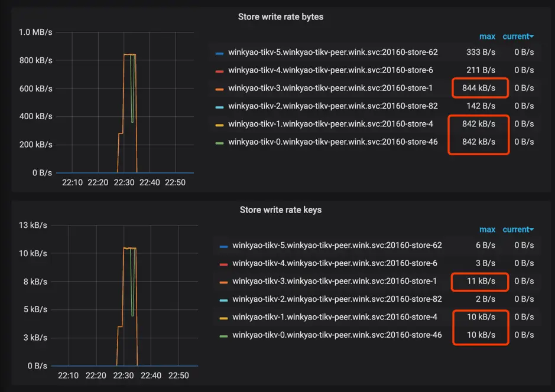Toggle winkyao-tikv-0 store-46 series in bytes legend
The image size is (555, 392).
[x=333, y=142]
